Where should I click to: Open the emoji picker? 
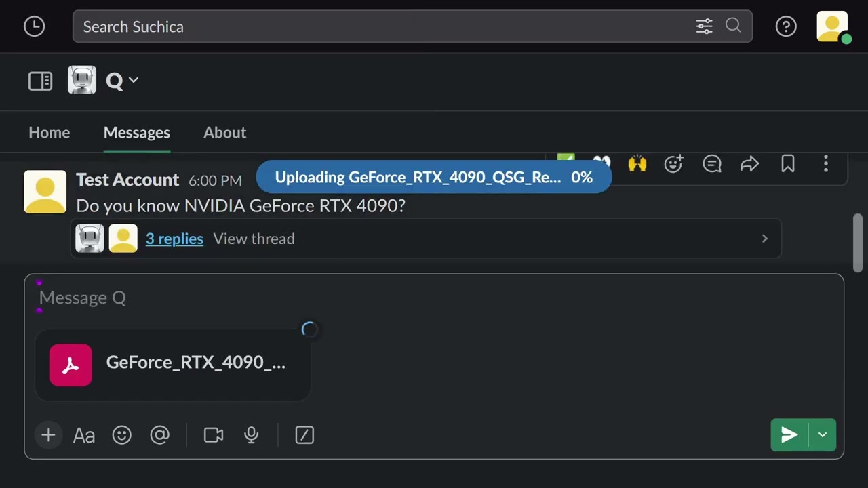tap(122, 435)
